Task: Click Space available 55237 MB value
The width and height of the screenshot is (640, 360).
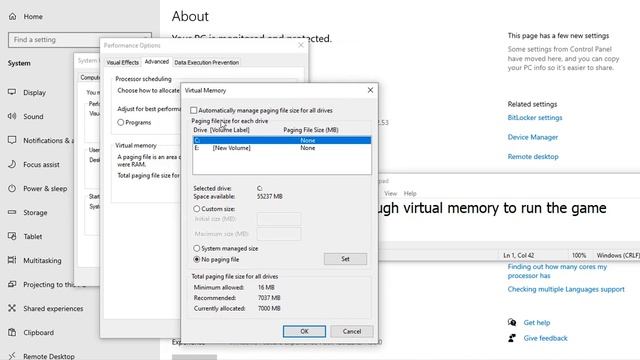Action: point(269,196)
